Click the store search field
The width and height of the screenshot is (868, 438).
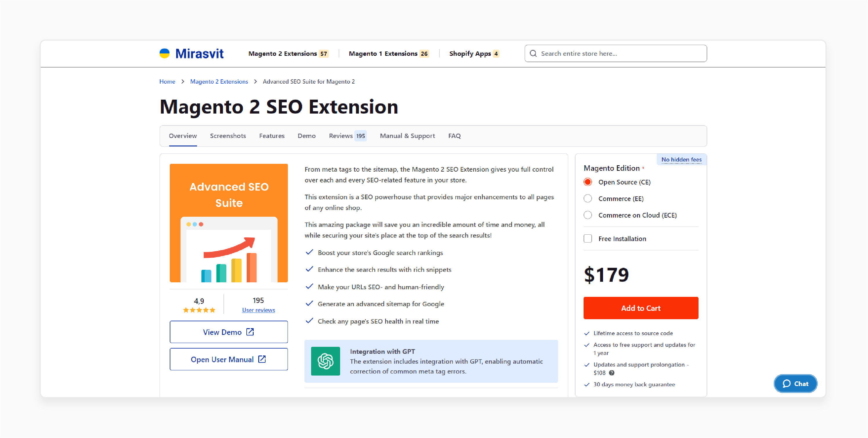point(616,53)
